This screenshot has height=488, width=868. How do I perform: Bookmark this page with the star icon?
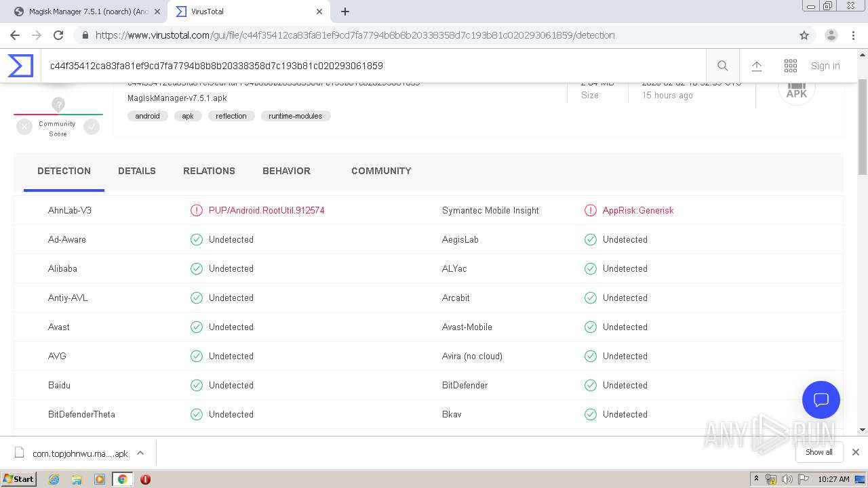(x=804, y=35)
